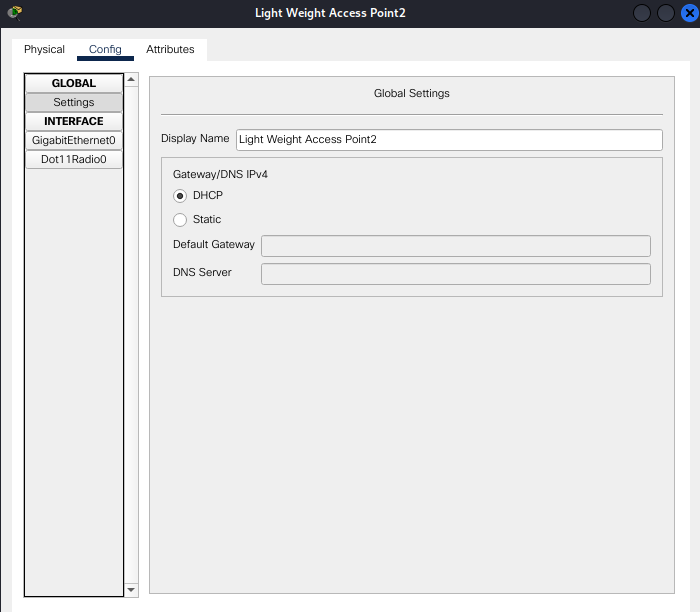This screenshot has width=700, height=612.
Task: Click the sidebar scroll down arrow
Action: pyautogui.click(x=131, y=590)
